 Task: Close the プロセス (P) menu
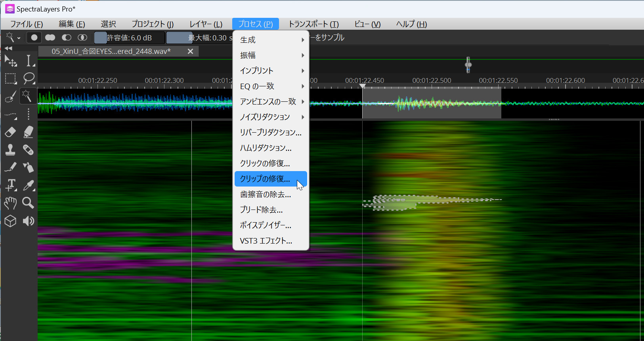click(x=256, y=24)
